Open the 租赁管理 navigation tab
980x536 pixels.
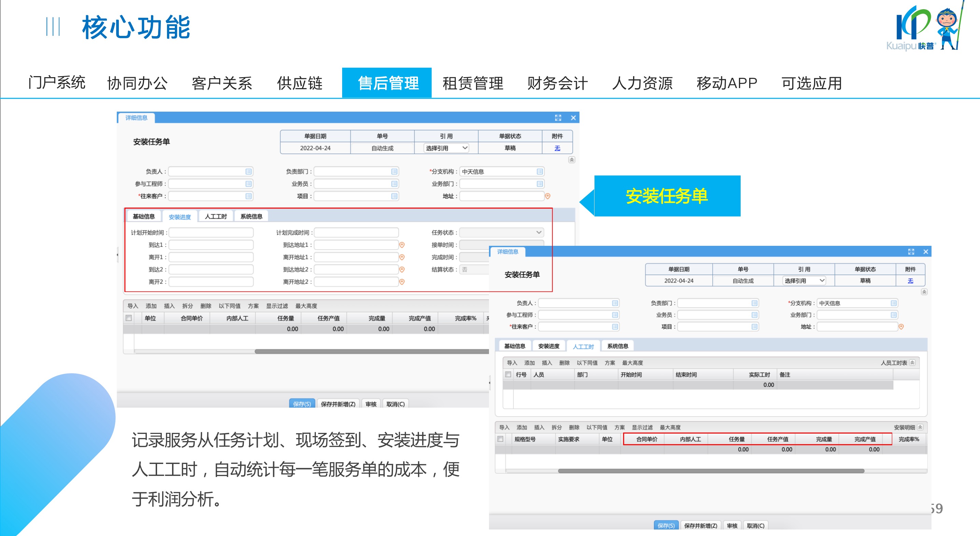(473, 83)
